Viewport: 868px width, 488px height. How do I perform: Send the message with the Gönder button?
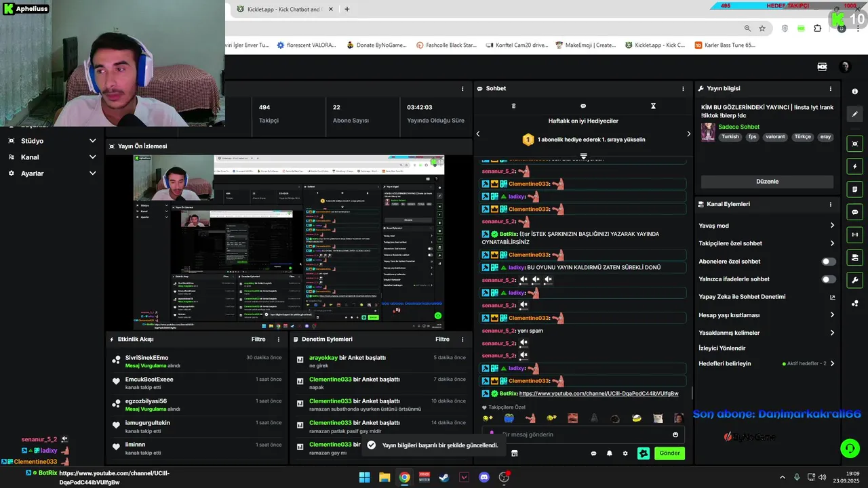(x=669, y=453)
